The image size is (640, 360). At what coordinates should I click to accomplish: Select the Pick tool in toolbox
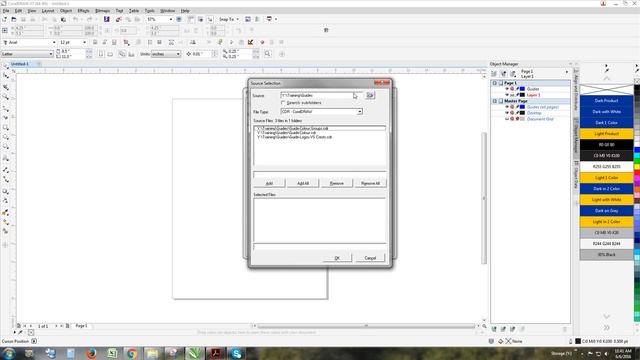click(x=6, y=66)
